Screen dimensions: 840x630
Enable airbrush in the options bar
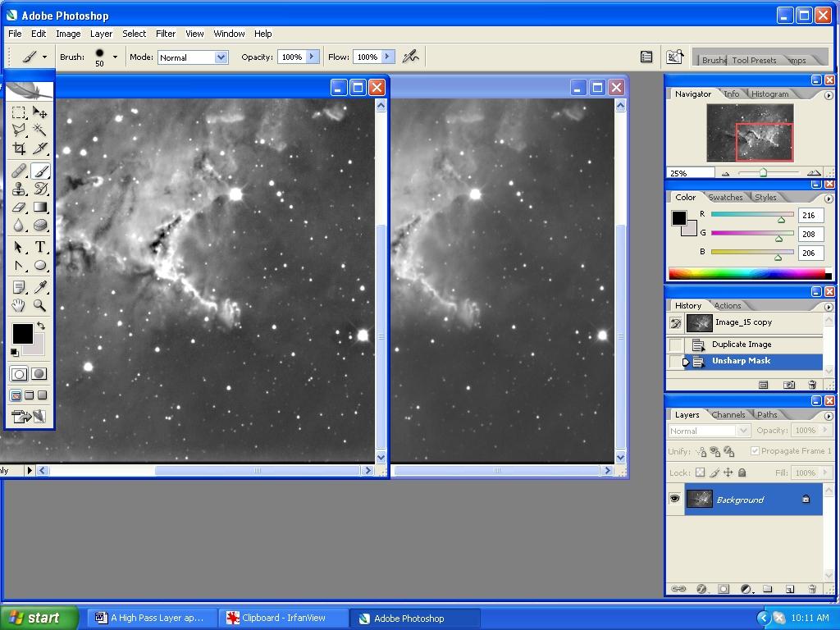(x=410, y=57)
